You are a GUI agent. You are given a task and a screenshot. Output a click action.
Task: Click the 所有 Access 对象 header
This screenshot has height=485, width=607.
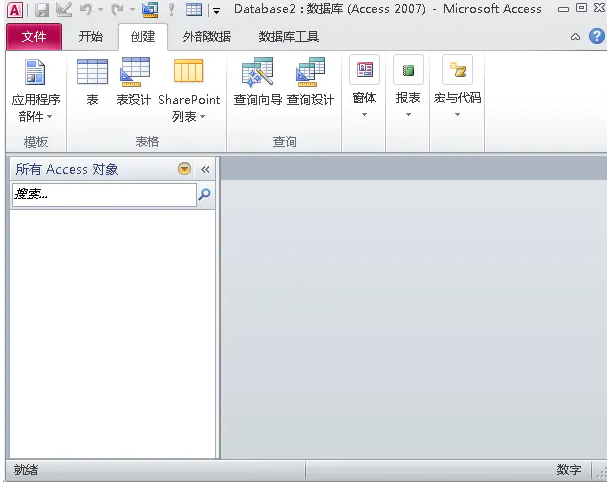67,169
